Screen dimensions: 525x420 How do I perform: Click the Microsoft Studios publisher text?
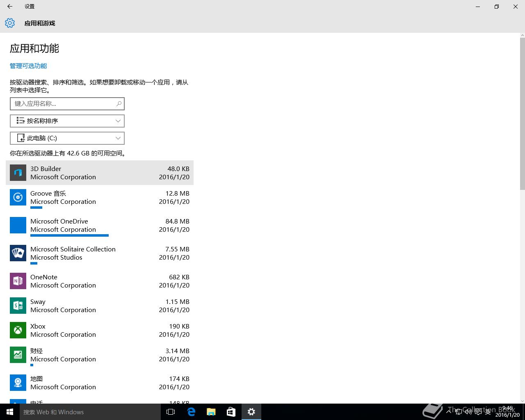[x=56, y=257]
